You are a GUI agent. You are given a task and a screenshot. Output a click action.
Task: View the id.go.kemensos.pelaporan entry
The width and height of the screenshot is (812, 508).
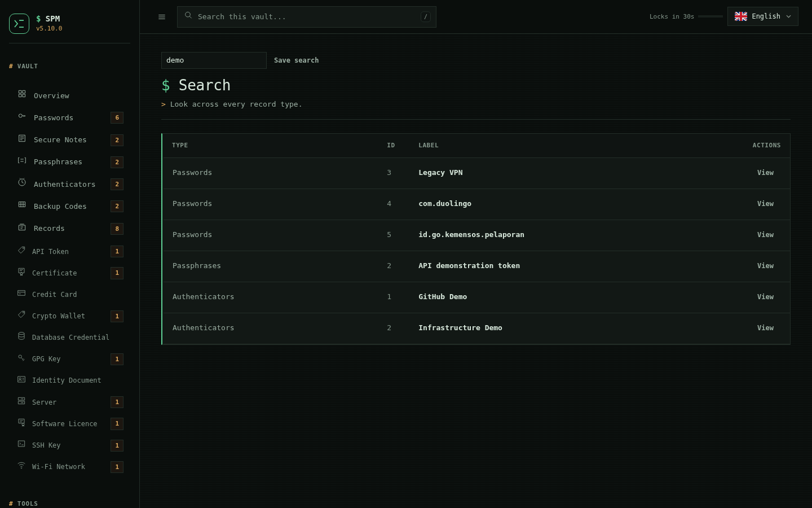point(765,235)
